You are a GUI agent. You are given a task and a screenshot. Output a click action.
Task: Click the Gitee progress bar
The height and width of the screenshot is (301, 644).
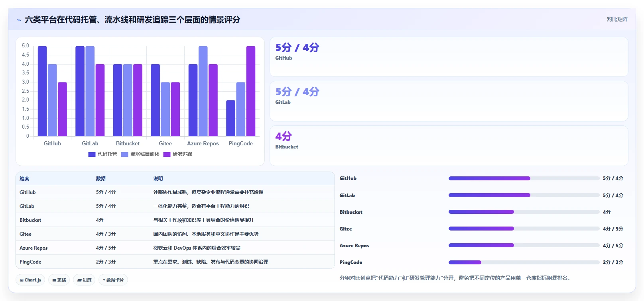point(524,229)
